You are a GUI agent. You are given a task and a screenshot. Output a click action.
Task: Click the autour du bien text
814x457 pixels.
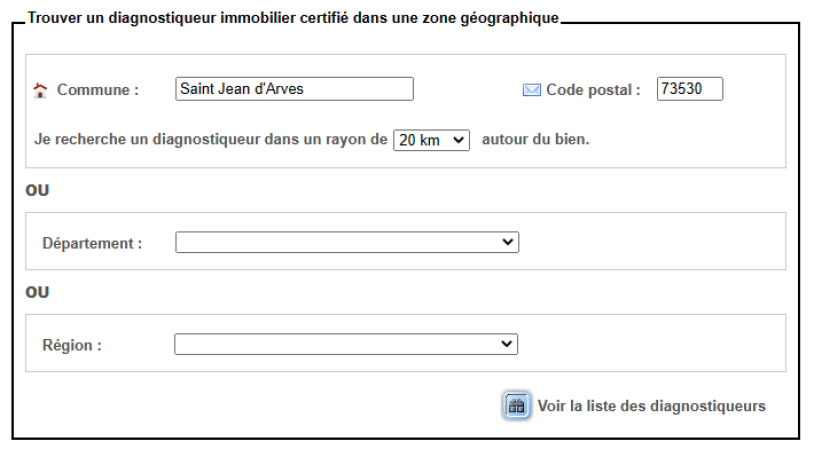tap(535, 140)
